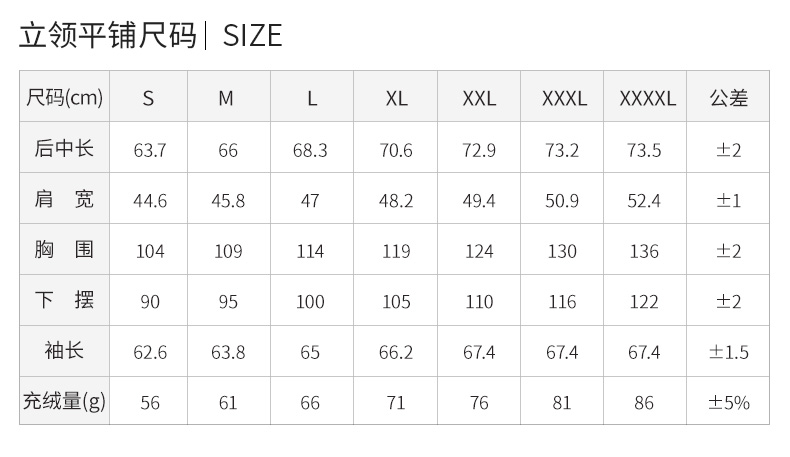Select the 袖长 row label
Viewport: 790px width, 457px height.
point(64,351)
